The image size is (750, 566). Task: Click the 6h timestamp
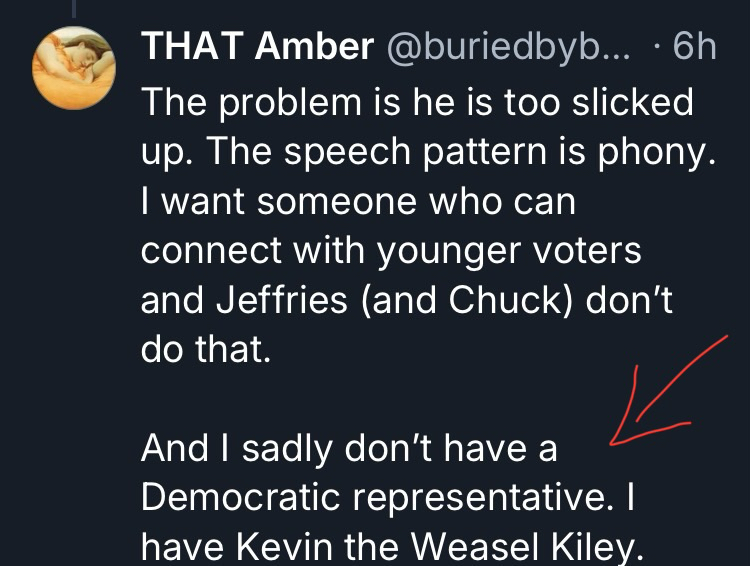click(696, 48)
